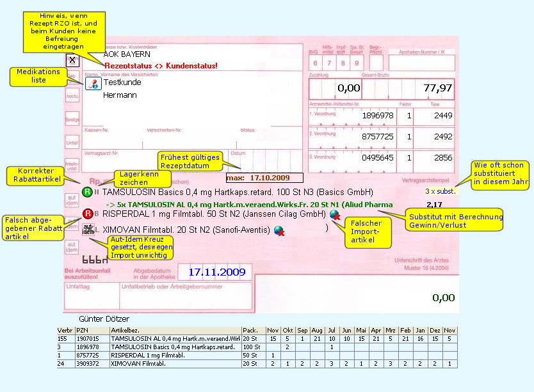Image resolution: width=534 pixels, height=392 pixels.
Task: Click the max: 17.10.2009 date box
Action: (x=264, y=178)
